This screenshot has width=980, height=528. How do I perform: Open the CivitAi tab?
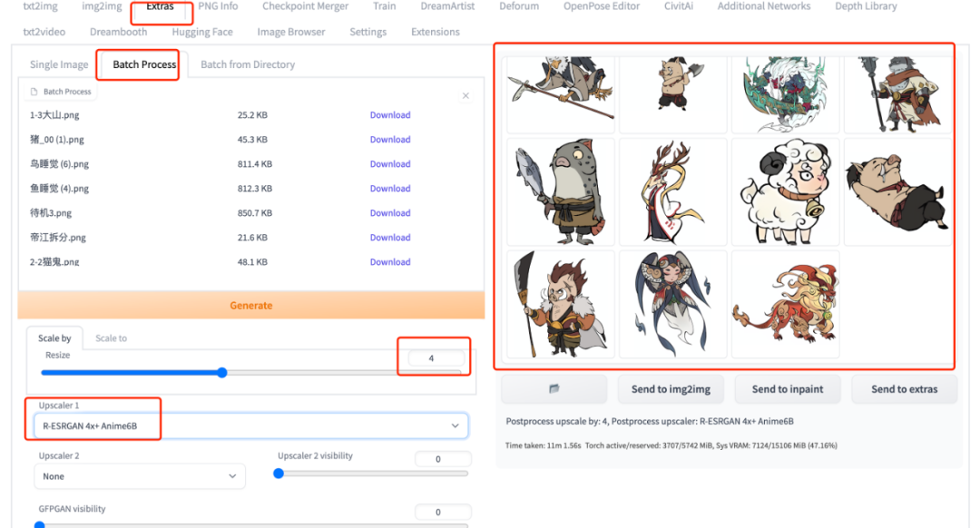click(679, 6)
